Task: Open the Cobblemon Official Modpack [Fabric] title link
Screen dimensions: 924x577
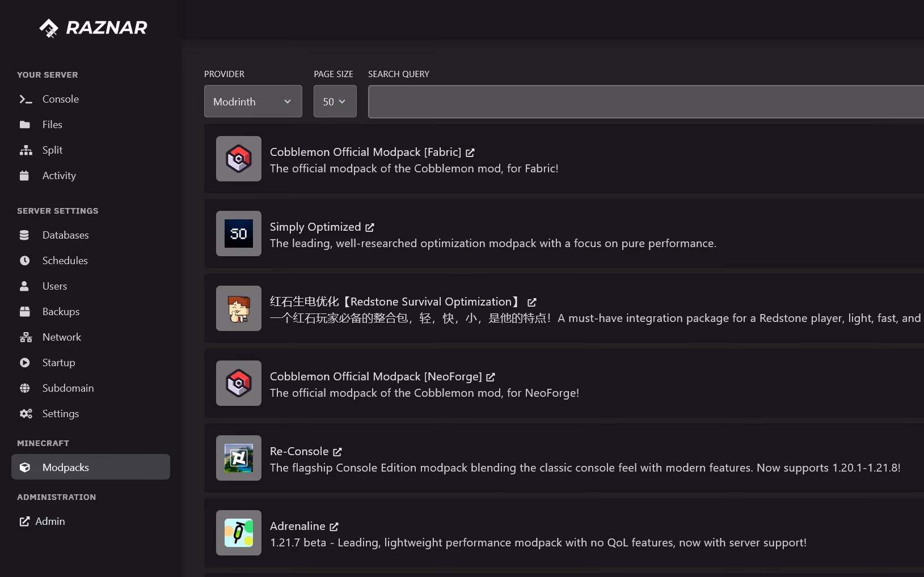Action: pos(365,152)
